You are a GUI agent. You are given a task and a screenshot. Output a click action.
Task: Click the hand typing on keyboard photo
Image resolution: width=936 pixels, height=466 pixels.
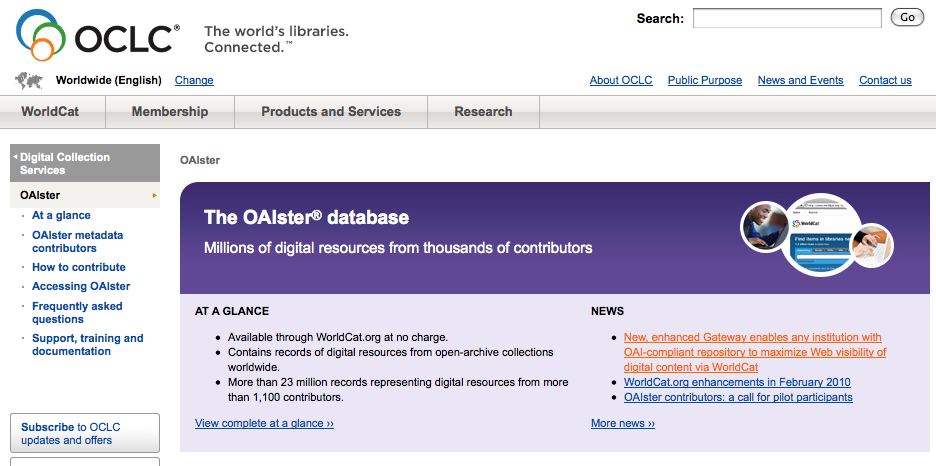click(x=872, y=245)
